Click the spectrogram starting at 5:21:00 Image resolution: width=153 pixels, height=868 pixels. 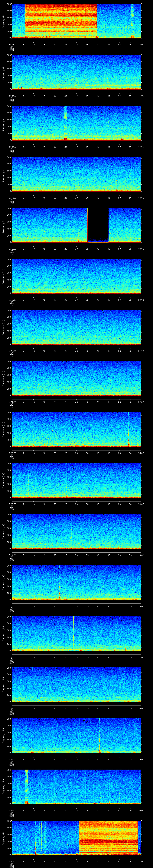point(76,378)
